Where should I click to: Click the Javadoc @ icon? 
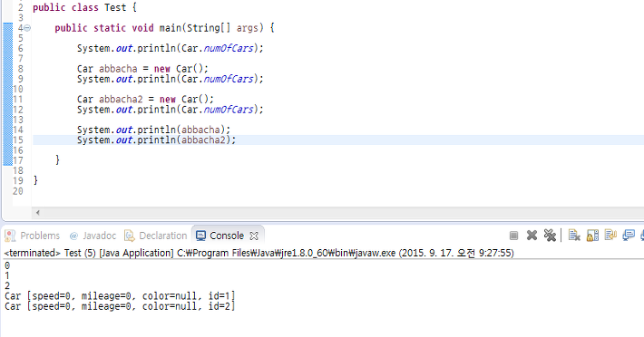pyautogui.click(x=73, y=236)
